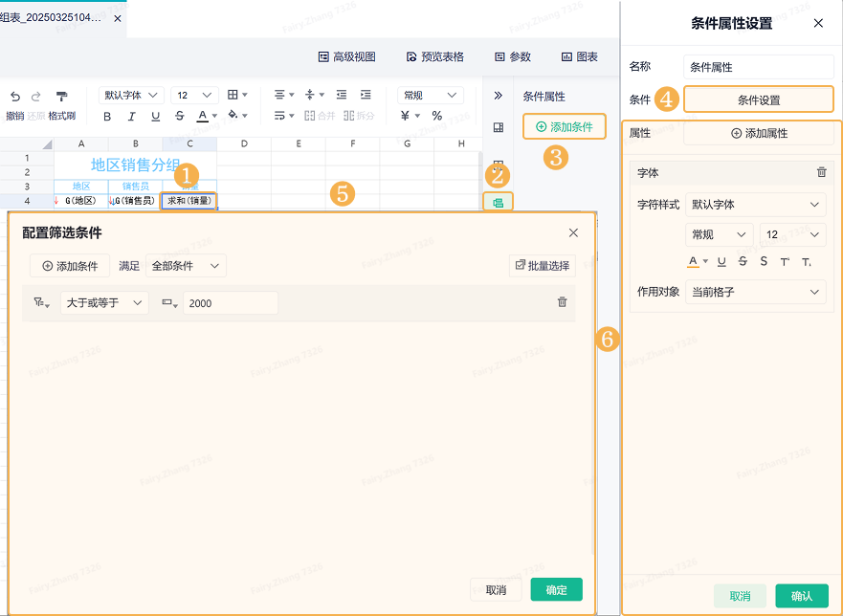
Task: Open the 全部条件 match dropdown
Action: (x=186, y=266)
